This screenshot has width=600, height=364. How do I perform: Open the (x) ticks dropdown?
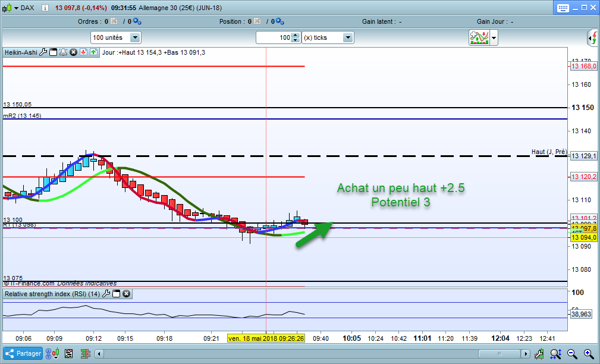[348, 37]
